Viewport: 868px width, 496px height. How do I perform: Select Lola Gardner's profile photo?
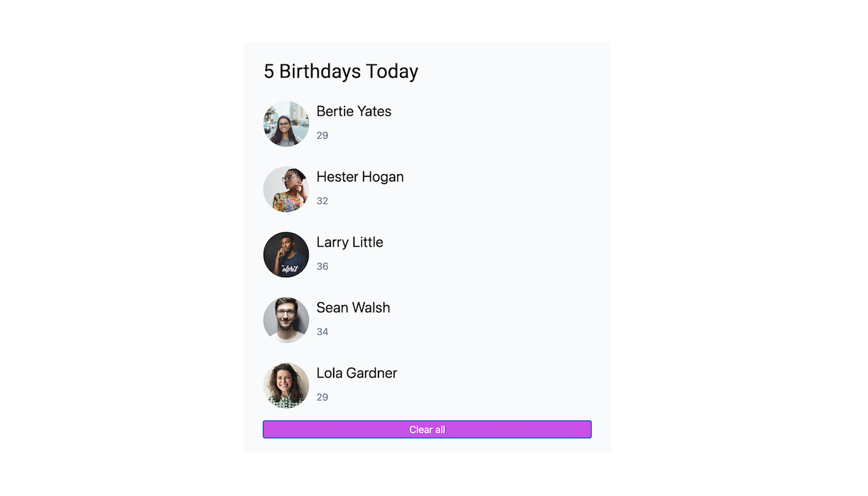point(286,386)
